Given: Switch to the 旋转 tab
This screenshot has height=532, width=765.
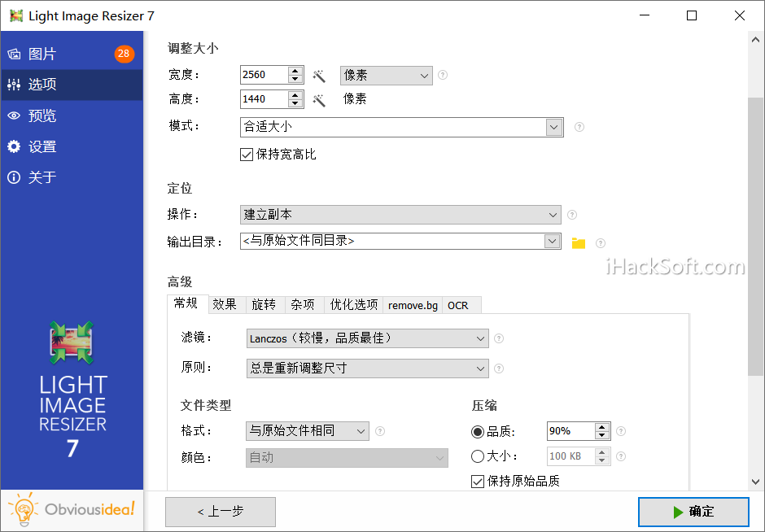Looking at the screenshot, I should [x=264, y=305].
